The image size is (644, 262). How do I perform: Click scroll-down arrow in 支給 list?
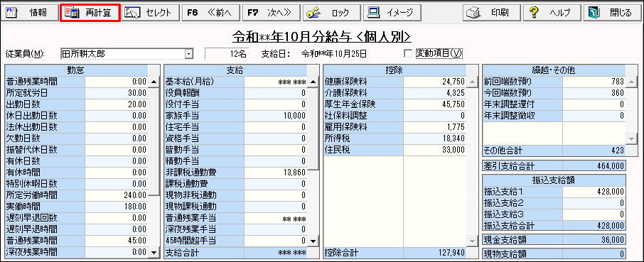[x=313, y=241]
